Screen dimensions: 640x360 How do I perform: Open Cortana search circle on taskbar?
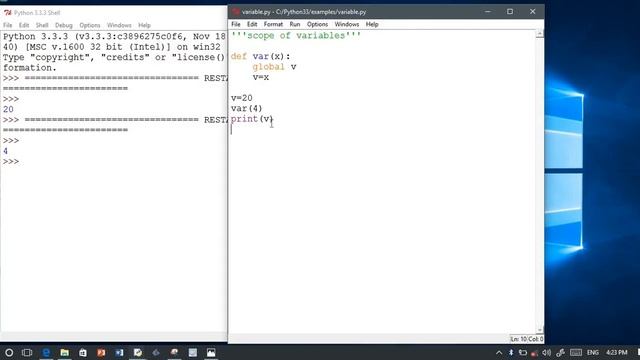coord(9,353)
